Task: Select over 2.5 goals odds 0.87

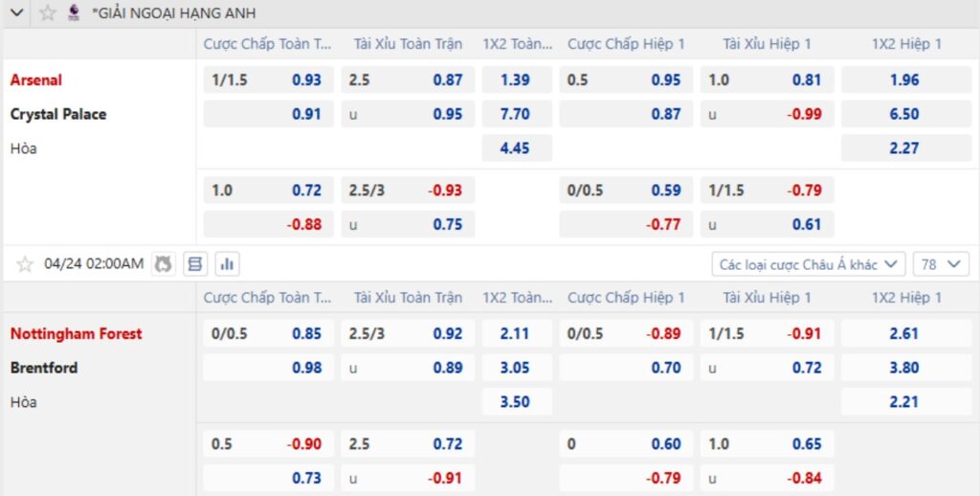Action: tap(408, 80)
